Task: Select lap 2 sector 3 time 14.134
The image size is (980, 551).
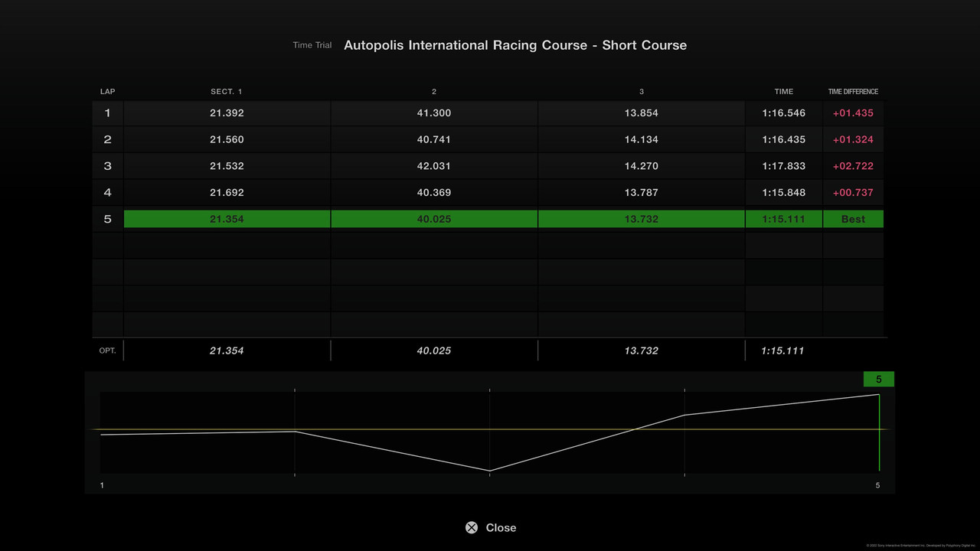Action: click(x=642, y=139)
